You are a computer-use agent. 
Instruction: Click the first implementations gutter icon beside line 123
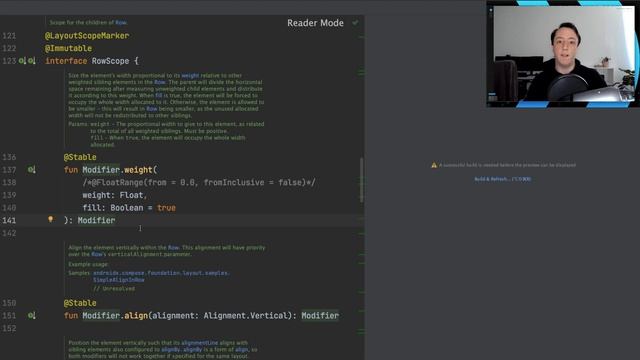point(22,61)
